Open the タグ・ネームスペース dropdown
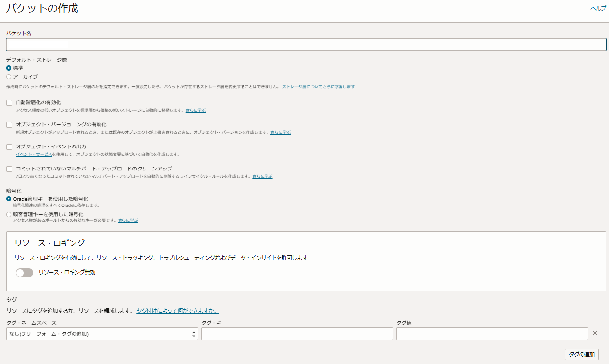The width and height of the screenshot is (609, 364). [x=102, y=334]
